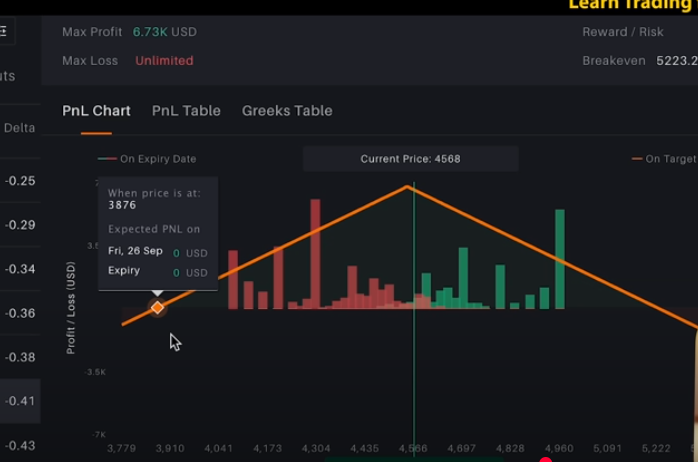Click the -3.5K y-axis label
The height and width of the screenshot is (462, 698).
pyautogui.click(x=95, y=372)
